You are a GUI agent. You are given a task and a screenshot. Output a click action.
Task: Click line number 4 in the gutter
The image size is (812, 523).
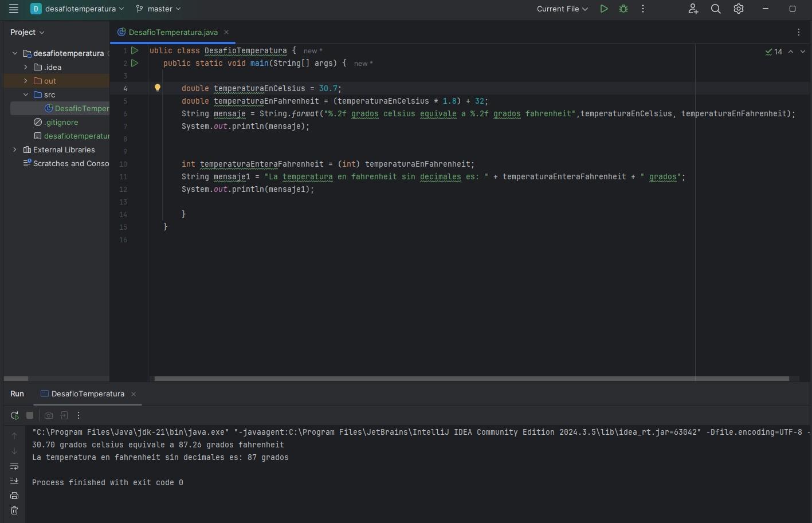pyautogui.click(x=125, y=88)
